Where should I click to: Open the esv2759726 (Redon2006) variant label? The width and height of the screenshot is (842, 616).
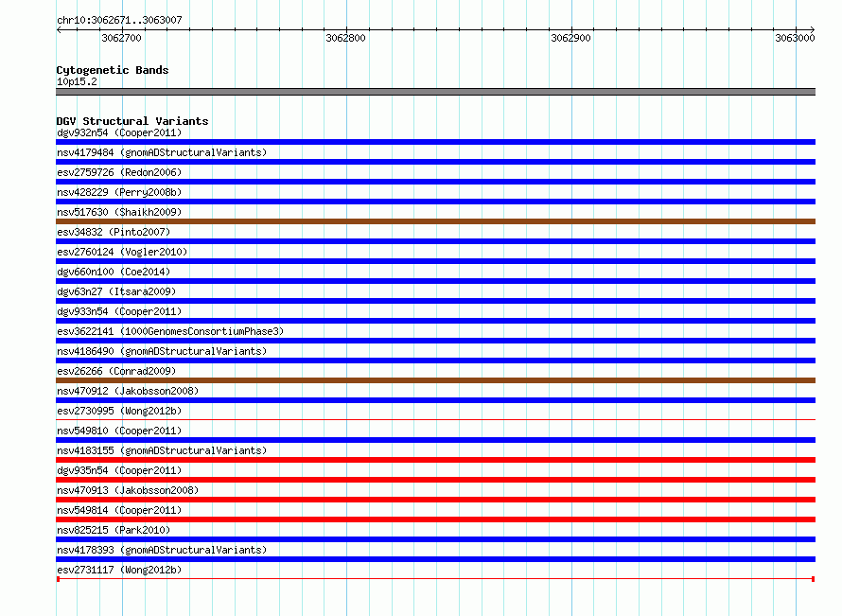click(119, 172)
